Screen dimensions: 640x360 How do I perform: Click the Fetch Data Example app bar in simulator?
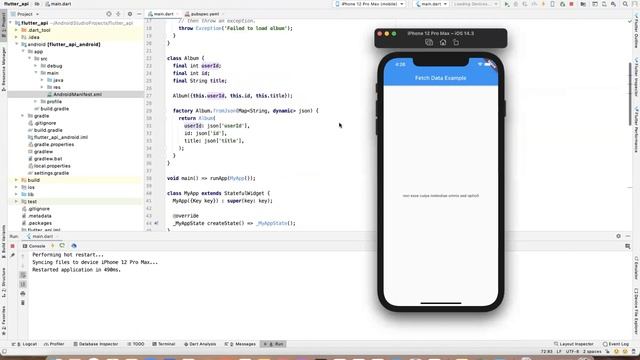(441, 78)
